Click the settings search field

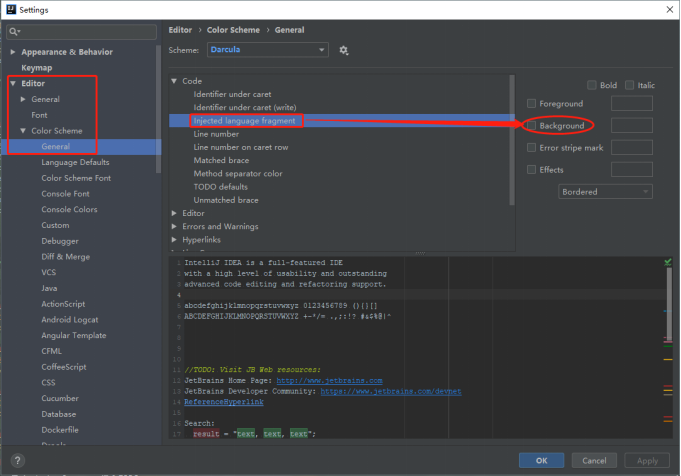(82, 32)
